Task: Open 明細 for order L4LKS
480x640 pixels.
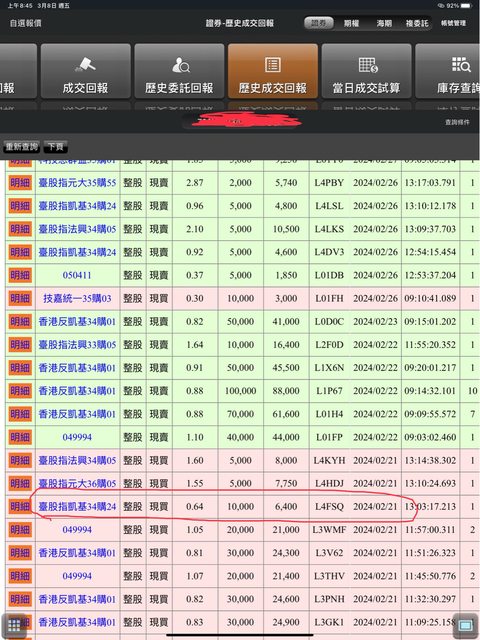Action: click(20, 229)
